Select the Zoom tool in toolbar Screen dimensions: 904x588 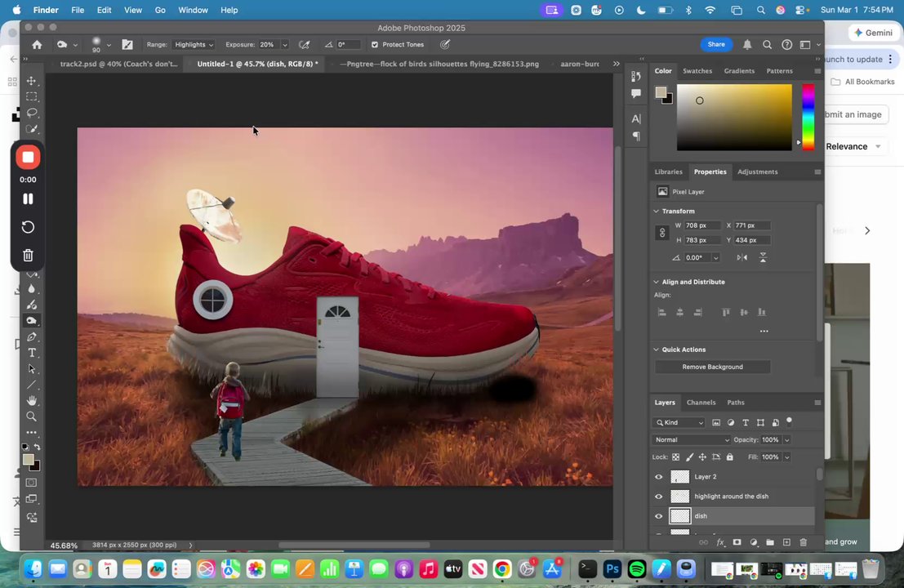coord(32,416)
